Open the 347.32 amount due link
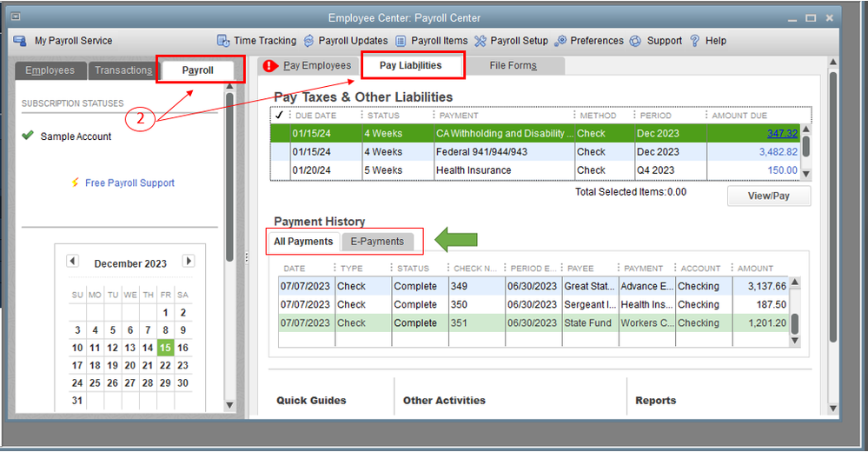868x452 pixels. 782,134
